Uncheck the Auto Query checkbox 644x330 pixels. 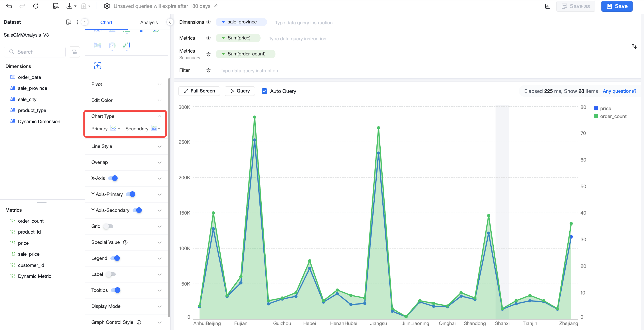coord(264,91)
